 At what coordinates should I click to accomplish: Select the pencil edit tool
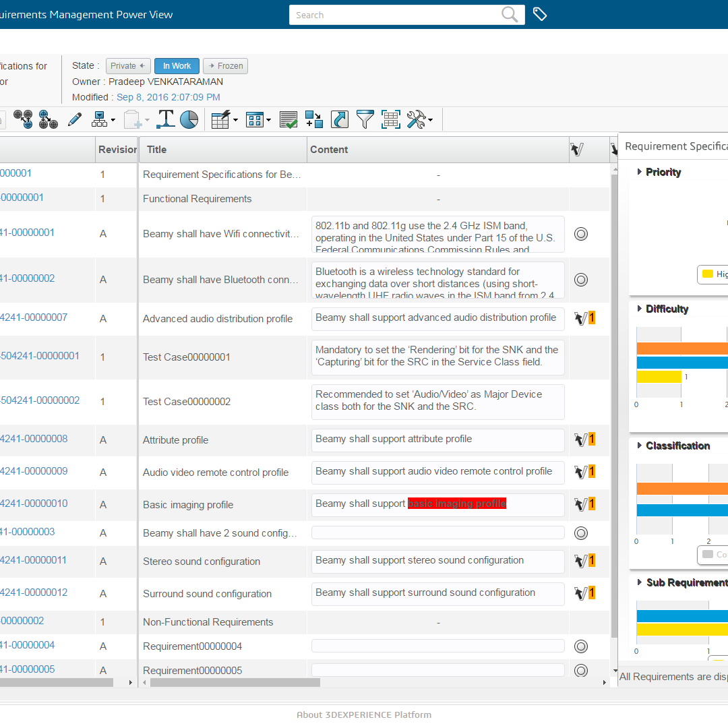click(x=75, y=119)
